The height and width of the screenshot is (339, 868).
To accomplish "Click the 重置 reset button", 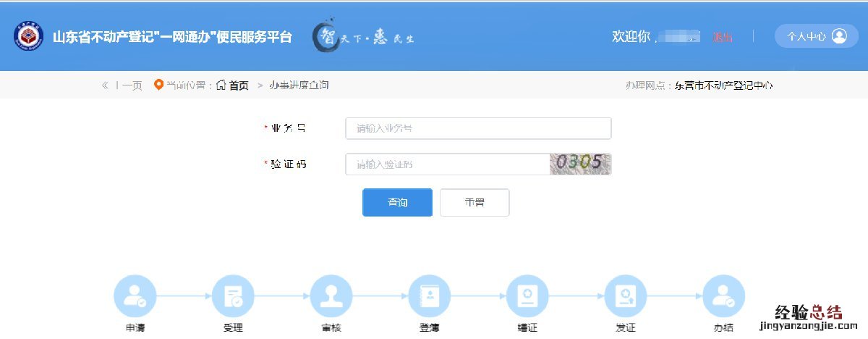I will point(475,203).
